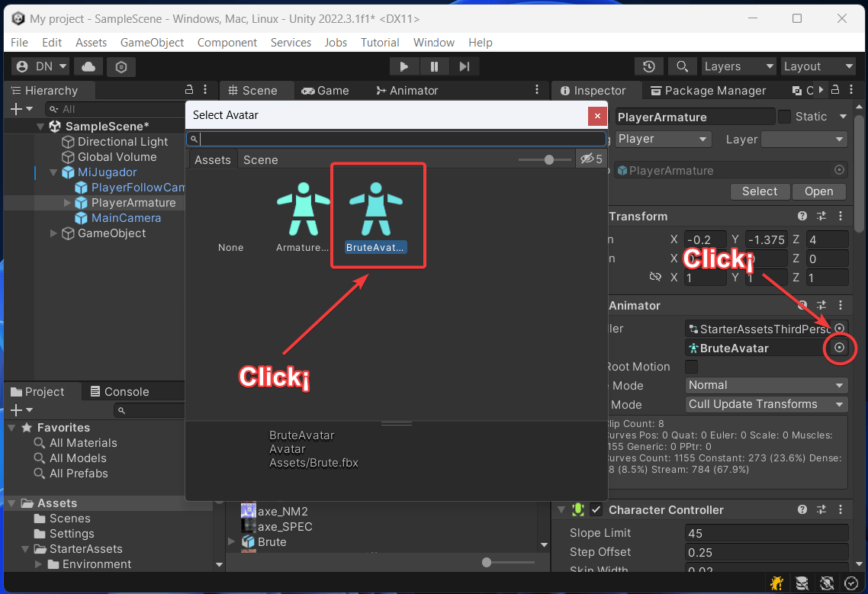Open Transform presets icon
The image size is (868, 594).
(821, 217)
